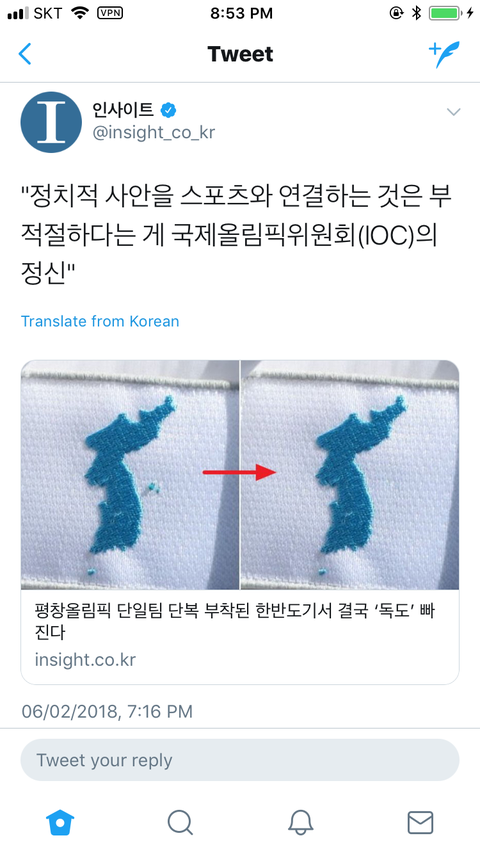The height and width of the screenshot is (854, 480).
Task: Open the tweet options dropdown chevron
Action: click(453, 112)
